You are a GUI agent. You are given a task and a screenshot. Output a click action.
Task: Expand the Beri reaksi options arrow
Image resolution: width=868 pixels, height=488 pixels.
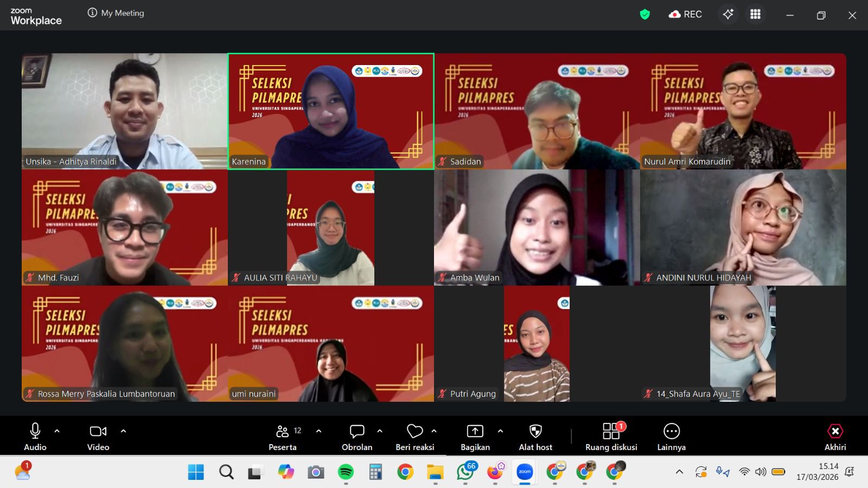click(433, 432)
